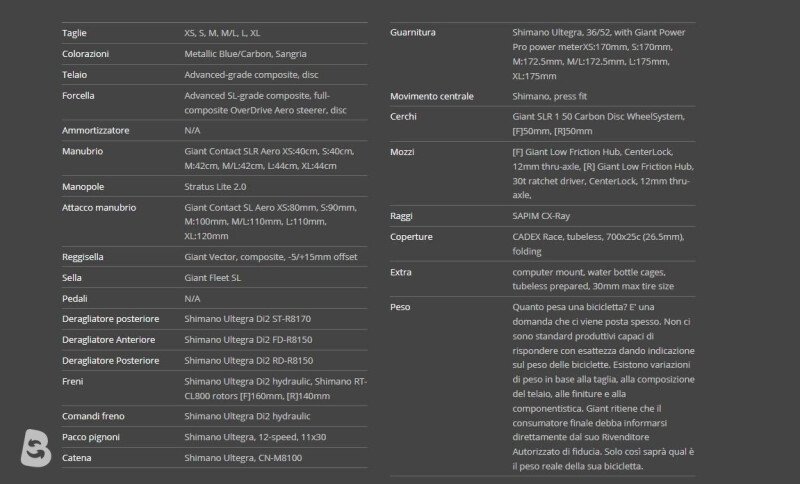Click the Pacco pignoni 12-speed value

click(255, 437)
